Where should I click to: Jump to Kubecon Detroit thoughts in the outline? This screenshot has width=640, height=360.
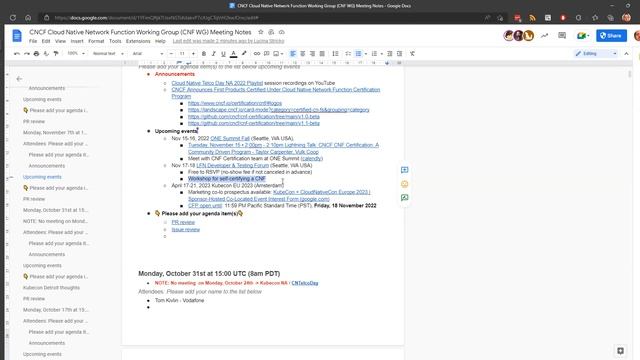pyautogui.click(x=51, y=288)
